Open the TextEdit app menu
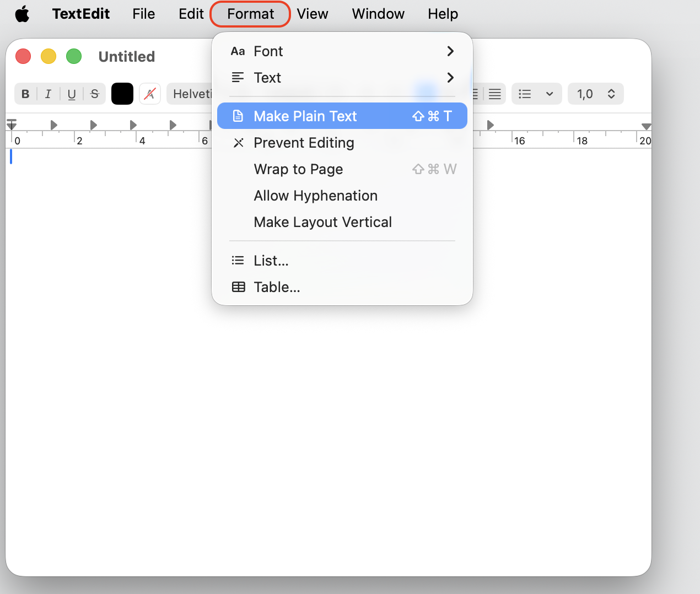Image resolution: width=700 pixels, height=594 pixels. (81, 14)
